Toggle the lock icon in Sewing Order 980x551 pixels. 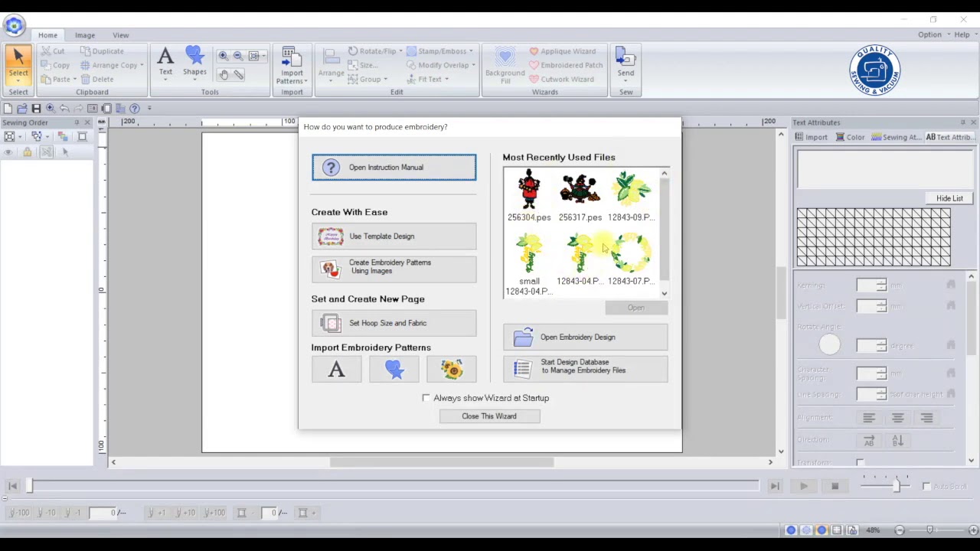point(28,152)
